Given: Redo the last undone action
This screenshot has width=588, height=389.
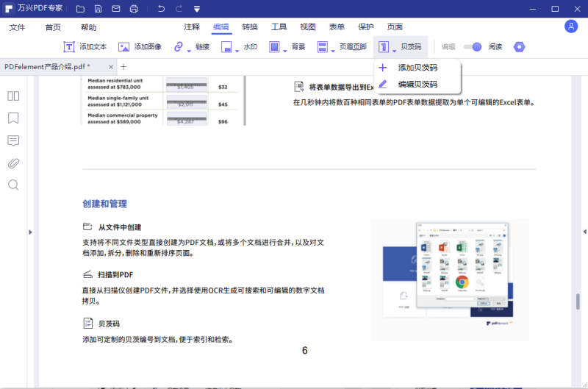Looking at the screenshot, I should click(179, 9).
